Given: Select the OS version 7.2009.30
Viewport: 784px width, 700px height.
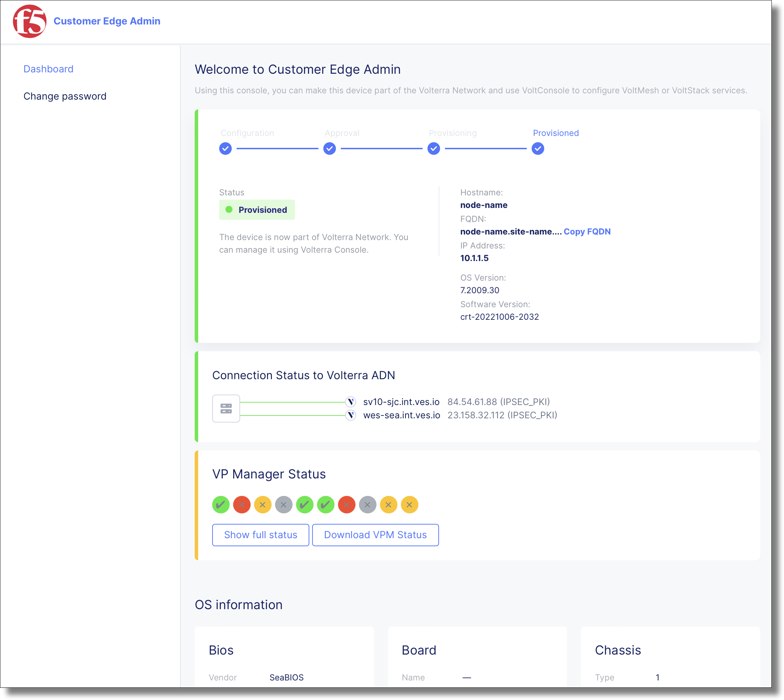Looking at the screenshot, I should (x=480, y=290).
